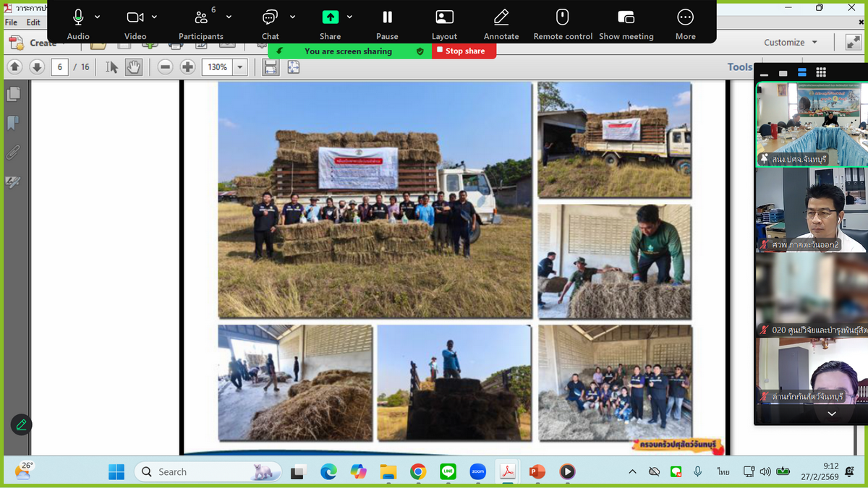Expand the Audio options arrow

point(98,17)
